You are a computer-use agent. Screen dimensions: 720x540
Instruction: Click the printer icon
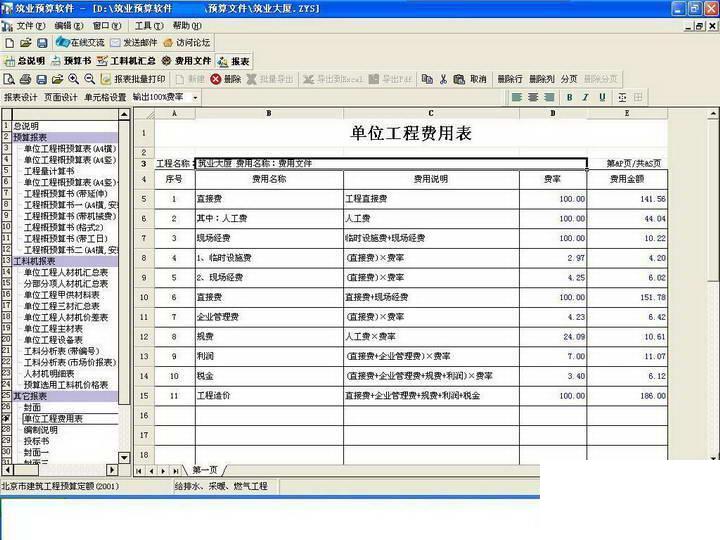click(26, 79)
